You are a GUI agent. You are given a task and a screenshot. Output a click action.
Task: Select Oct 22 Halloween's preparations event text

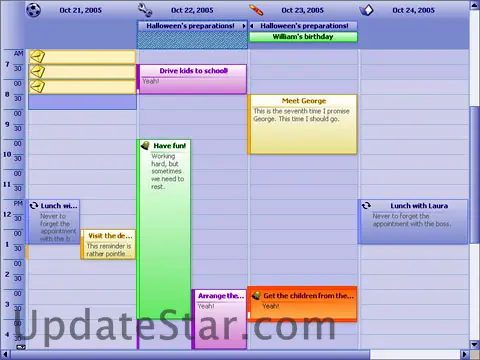pyautogui.click(x=190, y=26)
